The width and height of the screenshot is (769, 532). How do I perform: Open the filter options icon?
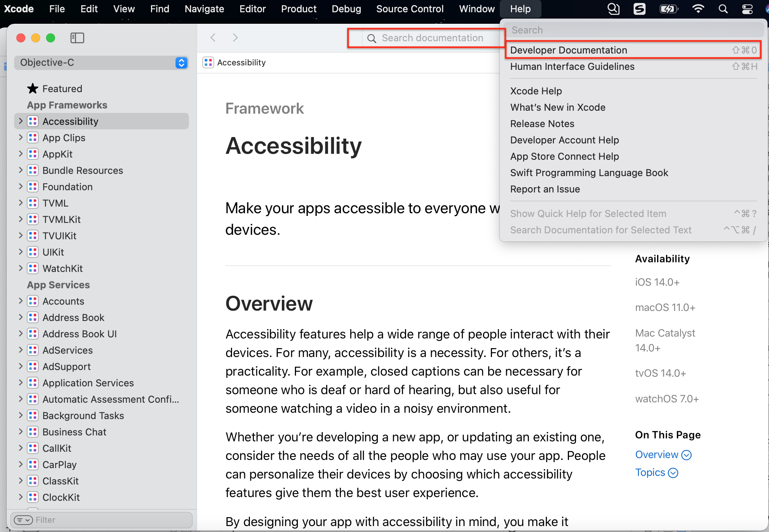point(23,520)
